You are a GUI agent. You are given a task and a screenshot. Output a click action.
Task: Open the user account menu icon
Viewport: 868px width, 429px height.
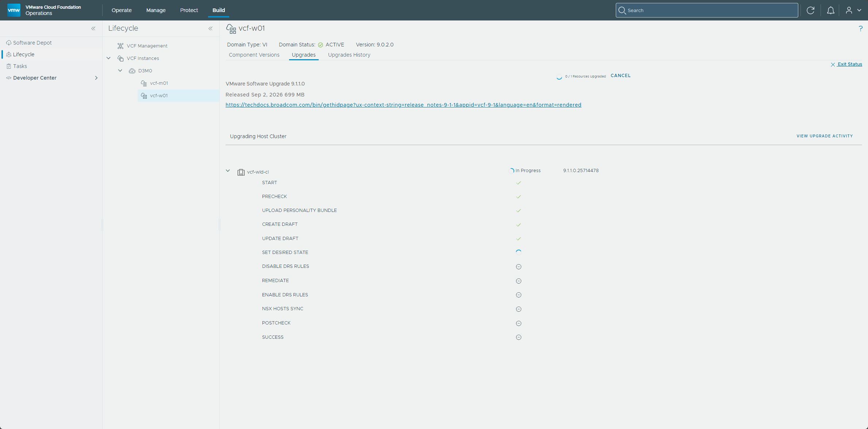pyautogui.click(x=849, y=10)
